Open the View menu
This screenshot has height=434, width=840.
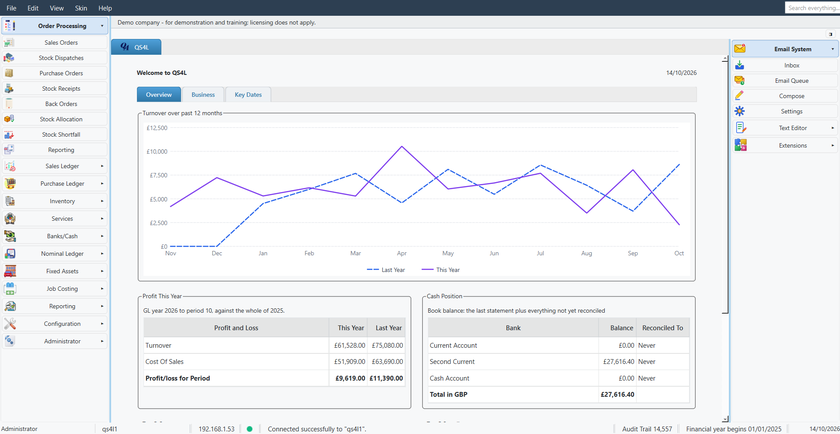56,8
